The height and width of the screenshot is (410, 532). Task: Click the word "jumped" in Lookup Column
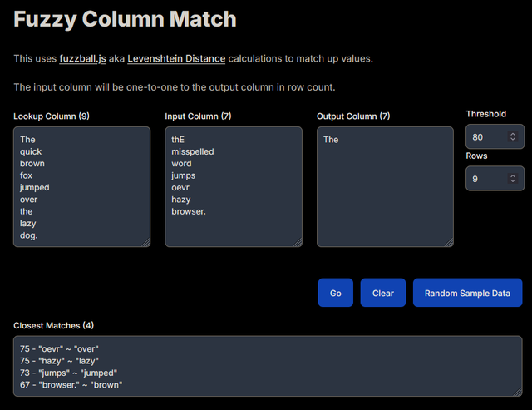(35, 187)
